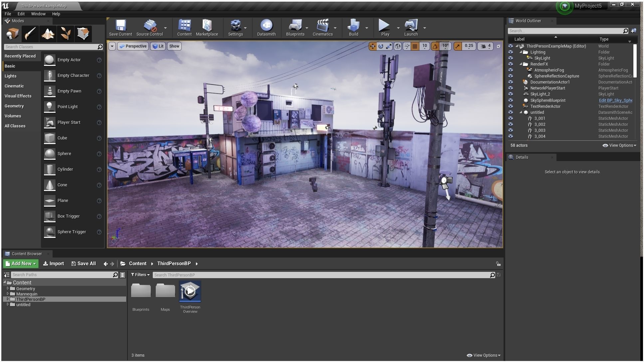Viewport: 644px width, 362px height.
Task: Toggle visibility of 3_001 mesh actor
Action: [511, 118]
